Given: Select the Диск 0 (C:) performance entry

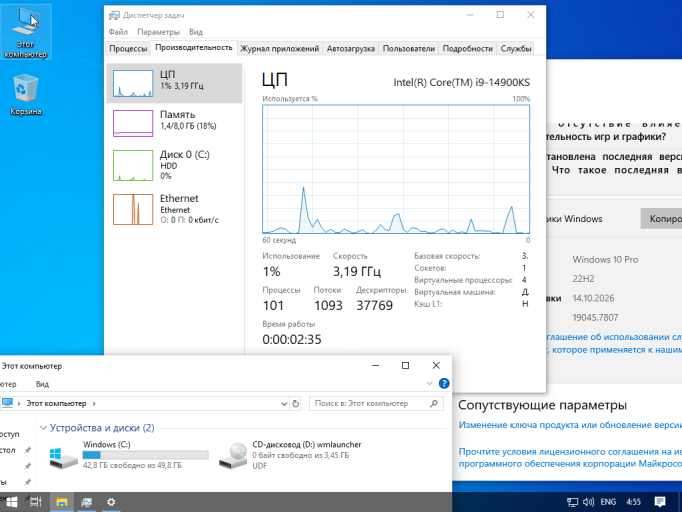Looking at the screenshot, I should click(174, 165).
